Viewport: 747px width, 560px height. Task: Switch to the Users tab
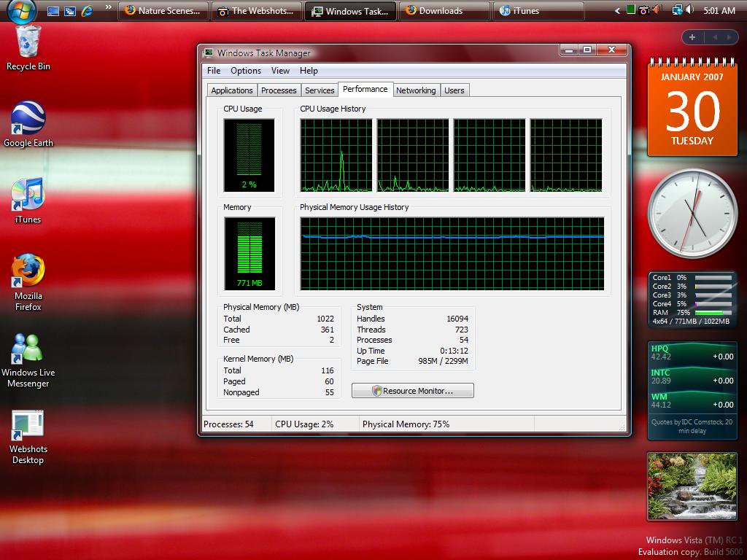pos(454,90)
